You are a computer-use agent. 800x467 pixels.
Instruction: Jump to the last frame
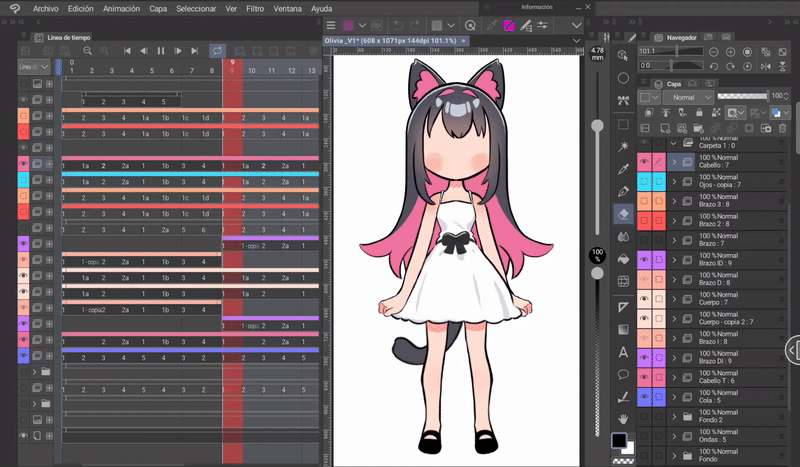(196, 50)
